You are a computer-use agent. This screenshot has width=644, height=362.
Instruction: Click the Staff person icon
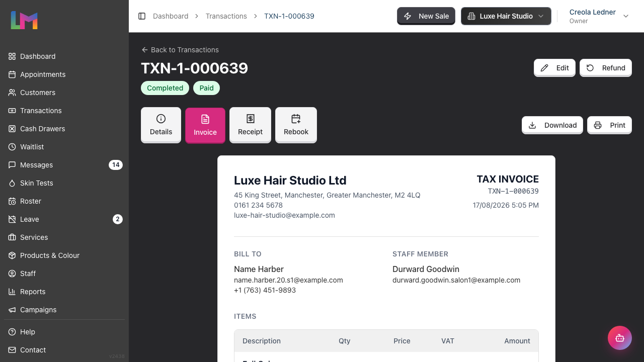[x=12, y=274]
